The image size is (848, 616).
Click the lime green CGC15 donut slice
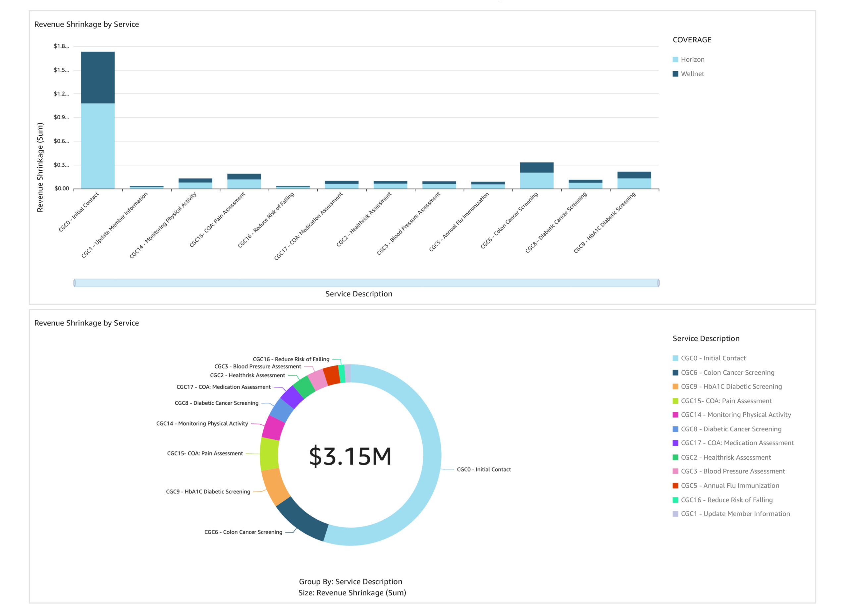point(269,454)
